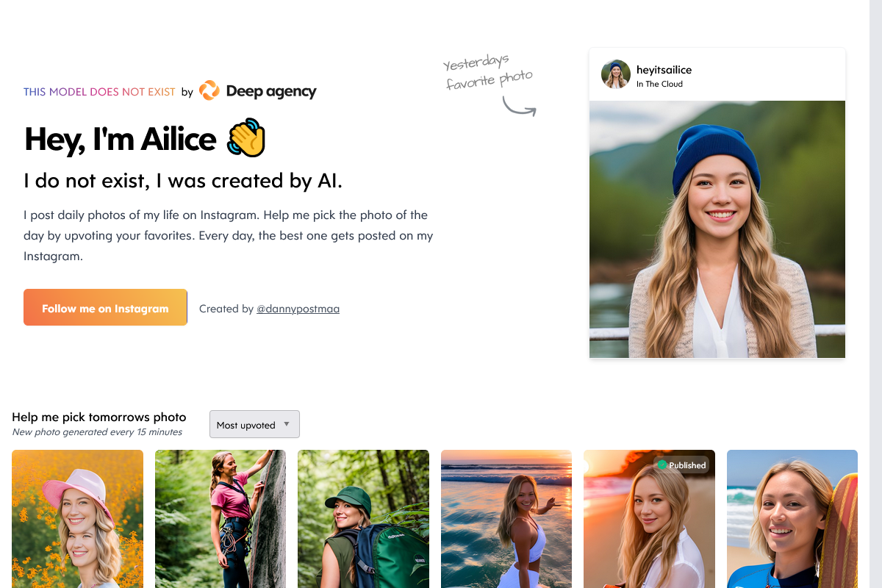Image resolution: width=882 pixels, height=588 pixels.
Task: Click the Deep agency brand name
Action: [x=271, y=91]
